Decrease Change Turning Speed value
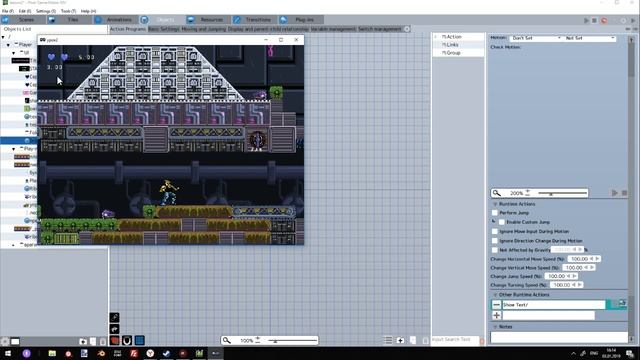 (x=574, y=285)
